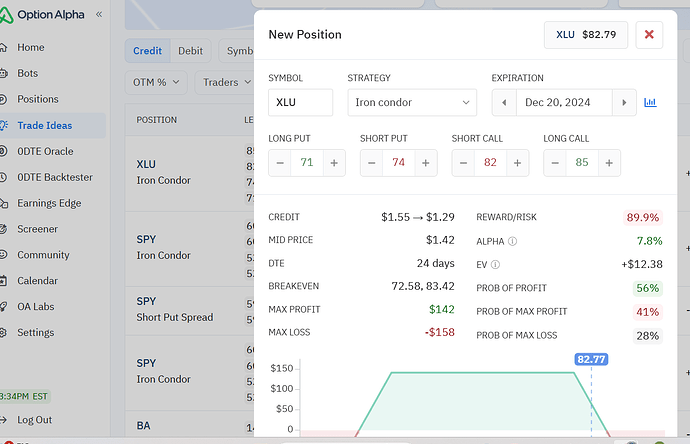
Task: Select the Credit tab
Action: tap(147, 51)
